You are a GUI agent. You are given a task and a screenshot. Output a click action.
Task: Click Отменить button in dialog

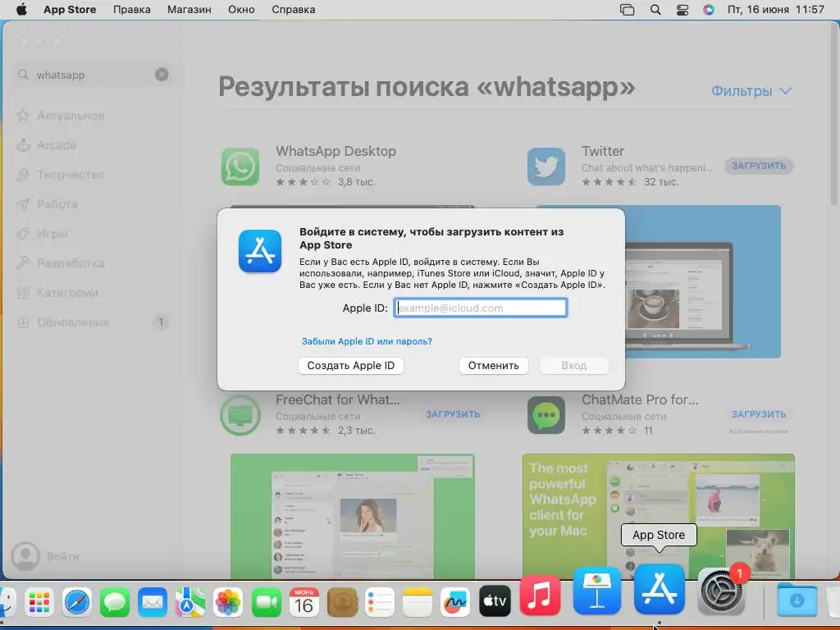(493, 365)
